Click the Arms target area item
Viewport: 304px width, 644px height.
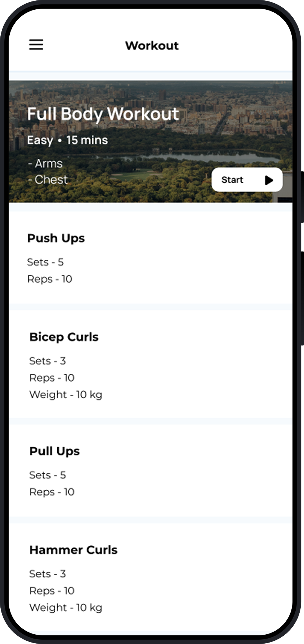(x=45, y=164)
